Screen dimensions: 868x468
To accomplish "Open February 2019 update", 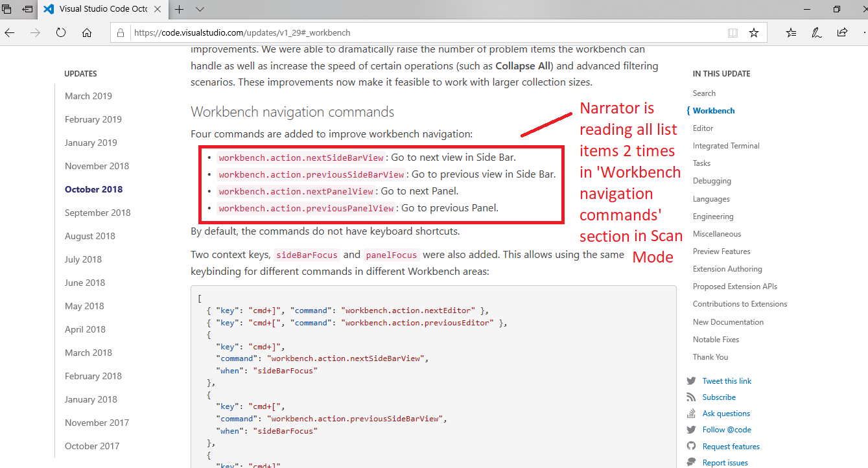I will coord(93,119).
